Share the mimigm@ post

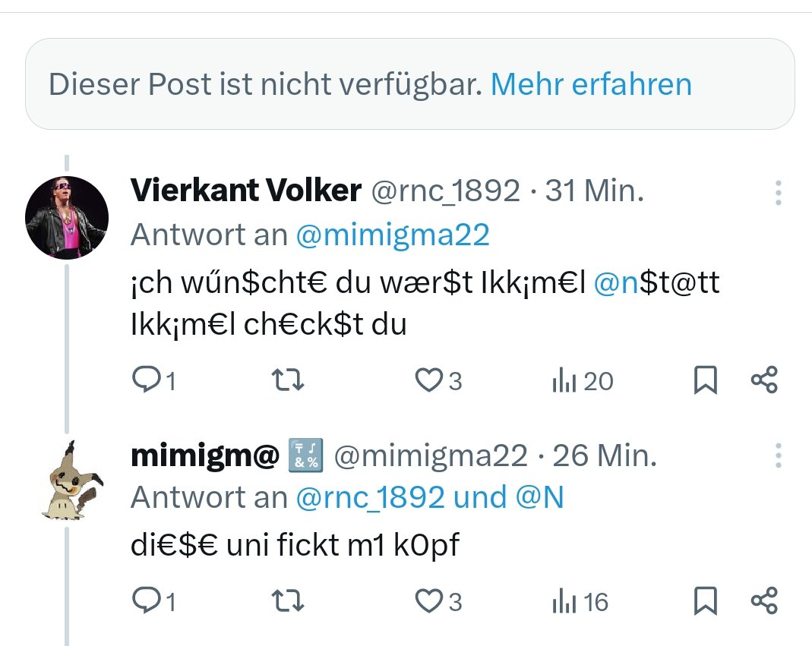(x=764, y=601)
